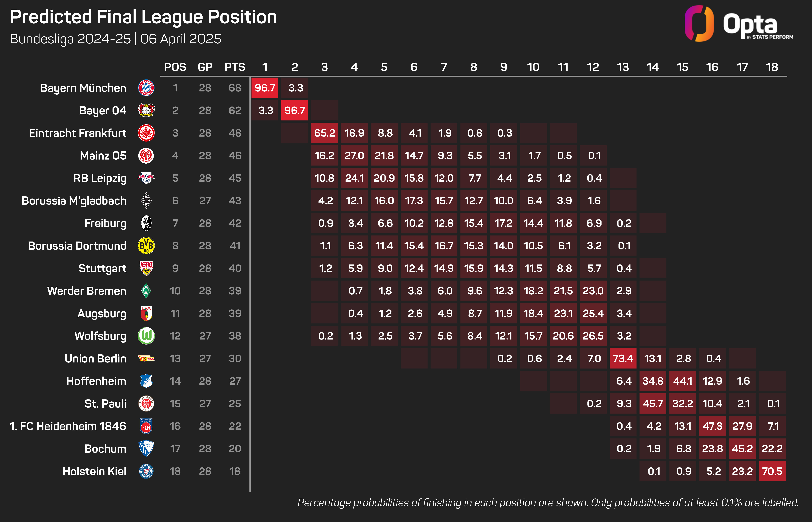This screenshot has width=812, height=522.
Task: Select the PTS column header
Action: (235, 67)
